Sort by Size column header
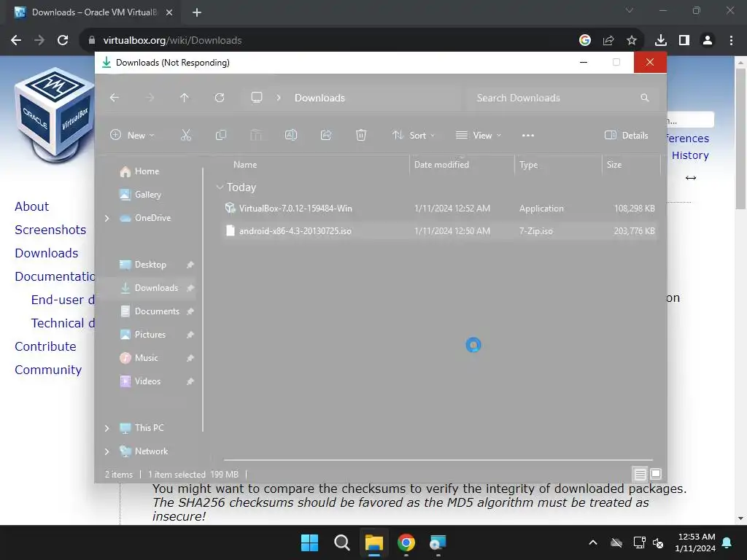The height and width of the screenshot is (560, 747). 614,165
